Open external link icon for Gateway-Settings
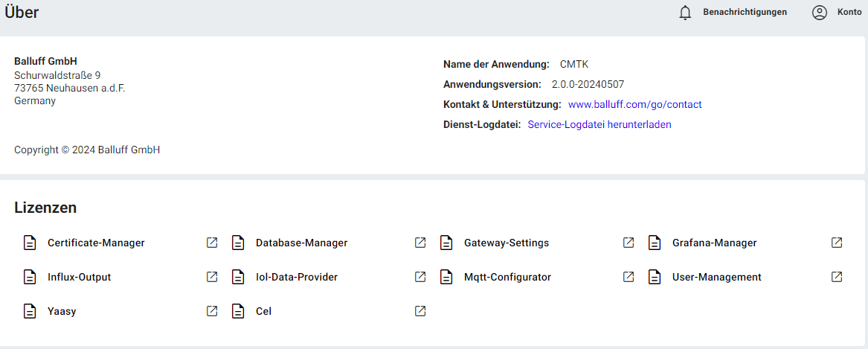This screenshot has width=868, height=349. [x=629, y=243]
